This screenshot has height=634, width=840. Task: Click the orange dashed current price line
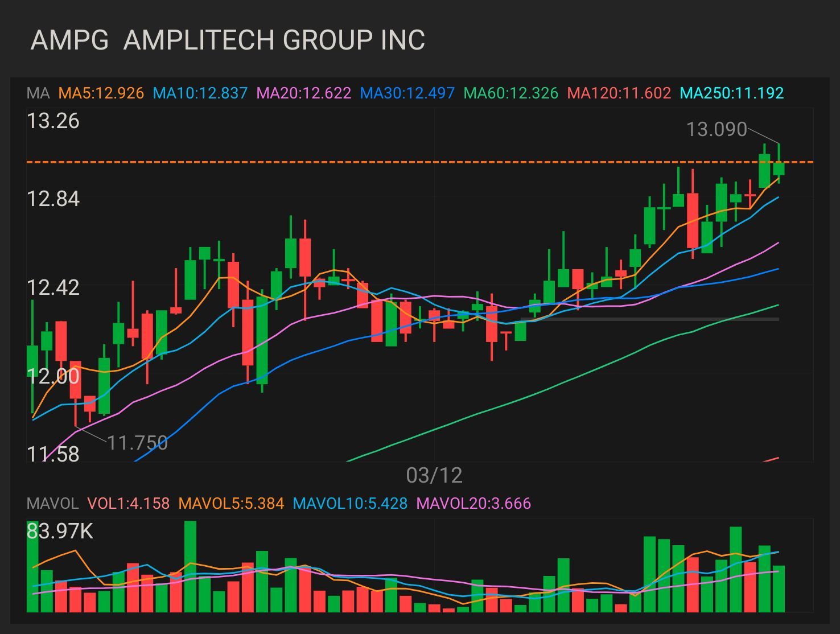tap(420, 162)
